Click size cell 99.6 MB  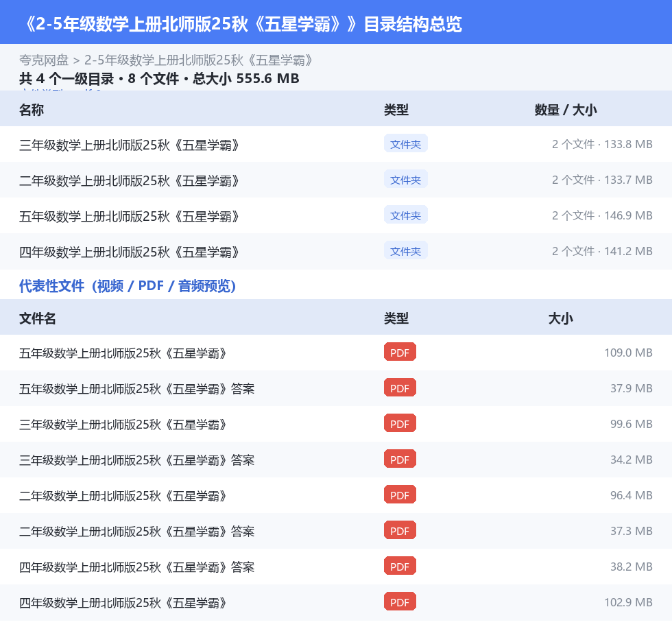tap(632, 424)
